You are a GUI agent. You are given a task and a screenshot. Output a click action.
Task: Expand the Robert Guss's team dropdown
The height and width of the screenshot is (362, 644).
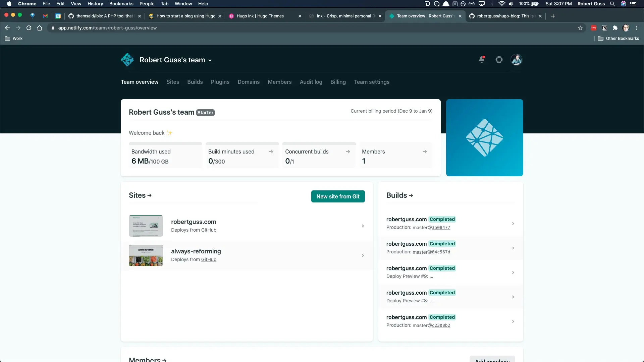coord(210,60)
